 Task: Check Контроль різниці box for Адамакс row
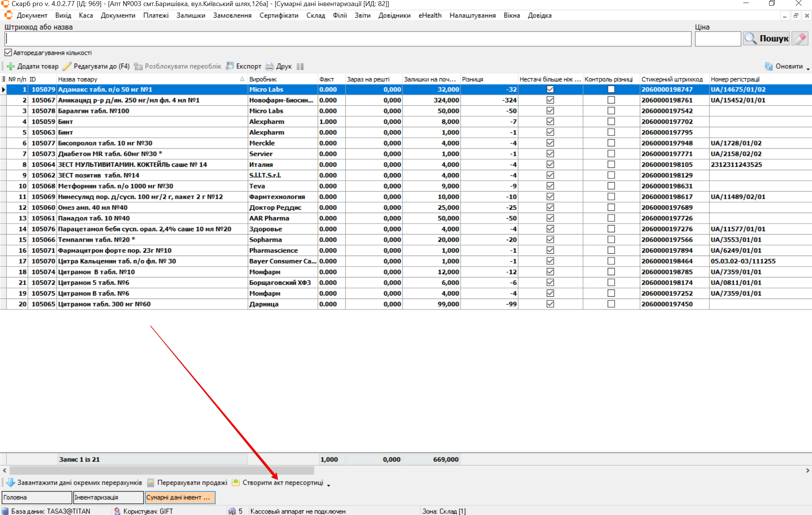click(x=611, y=89)
